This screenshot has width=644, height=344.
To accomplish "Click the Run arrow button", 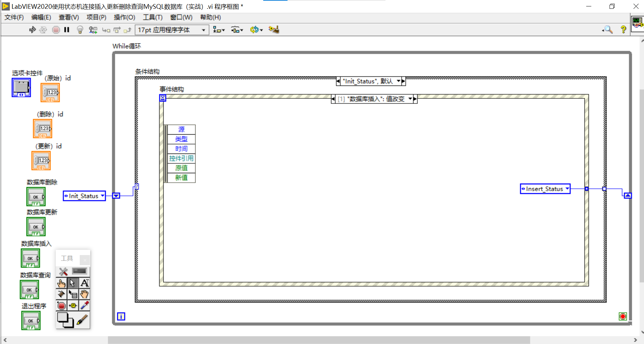I will 32,30.
